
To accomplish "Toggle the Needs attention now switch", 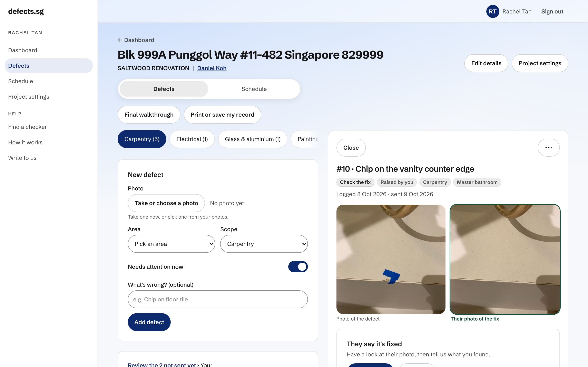I will pos(298,267).
